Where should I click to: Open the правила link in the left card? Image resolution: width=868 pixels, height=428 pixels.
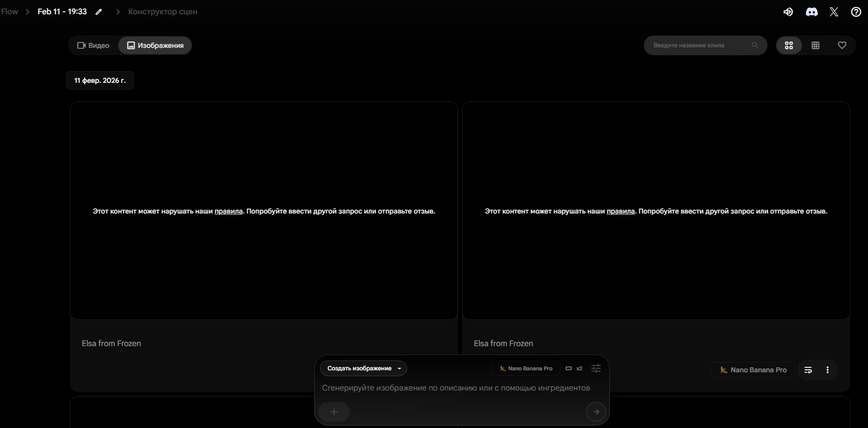click(x=229, y=211)
